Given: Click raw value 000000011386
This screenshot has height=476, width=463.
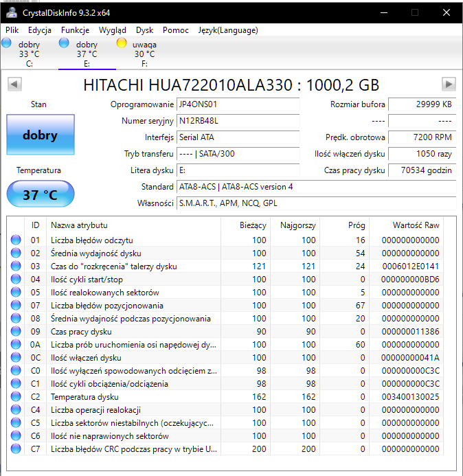Looking at the screenshot, I should point(411,332).
